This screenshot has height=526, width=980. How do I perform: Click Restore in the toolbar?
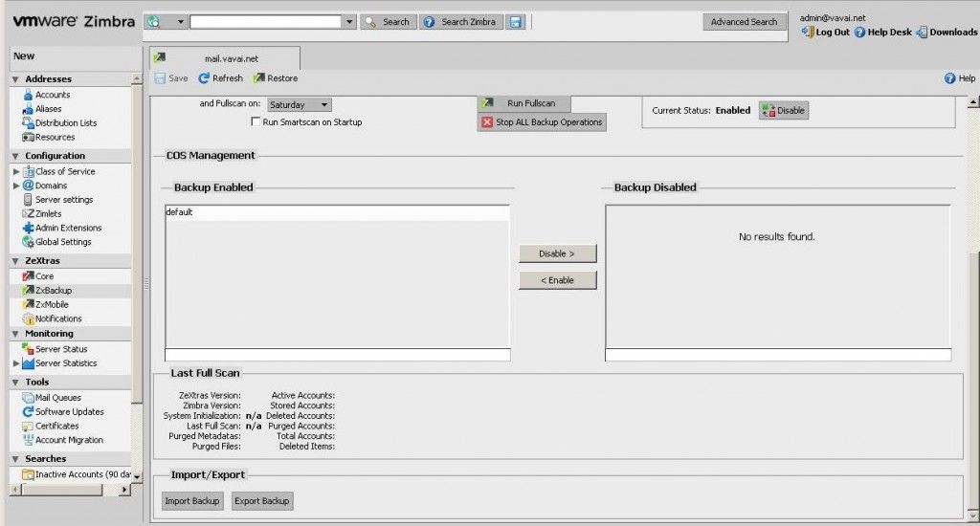pos(275,78)
